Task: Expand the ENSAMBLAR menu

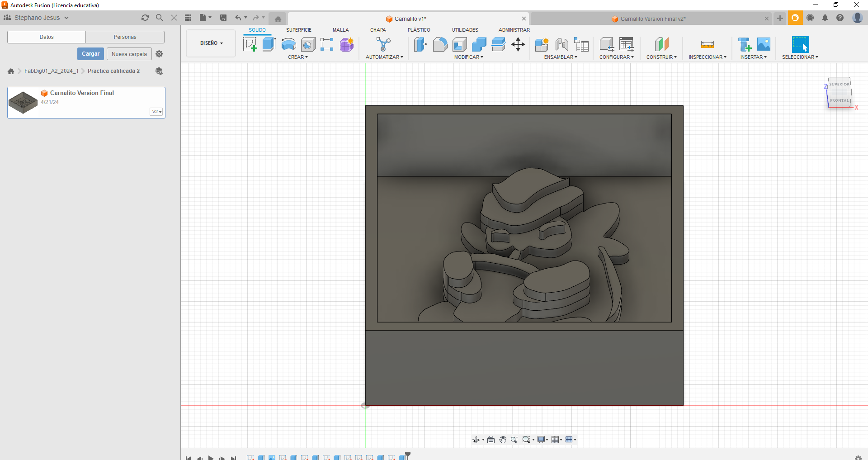Action: tap(561, 57)
